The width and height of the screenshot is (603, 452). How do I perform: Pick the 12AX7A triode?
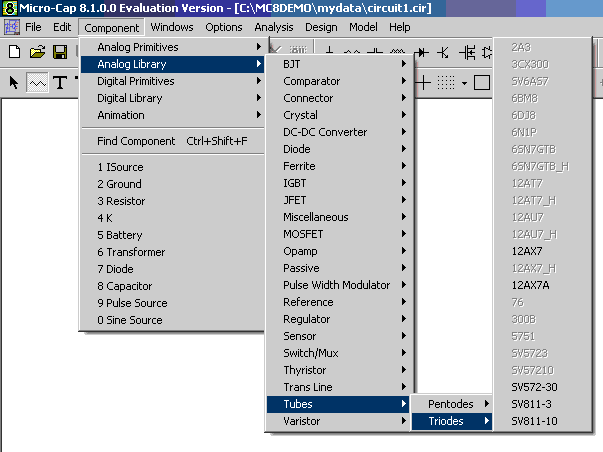[x=542, y=285]
